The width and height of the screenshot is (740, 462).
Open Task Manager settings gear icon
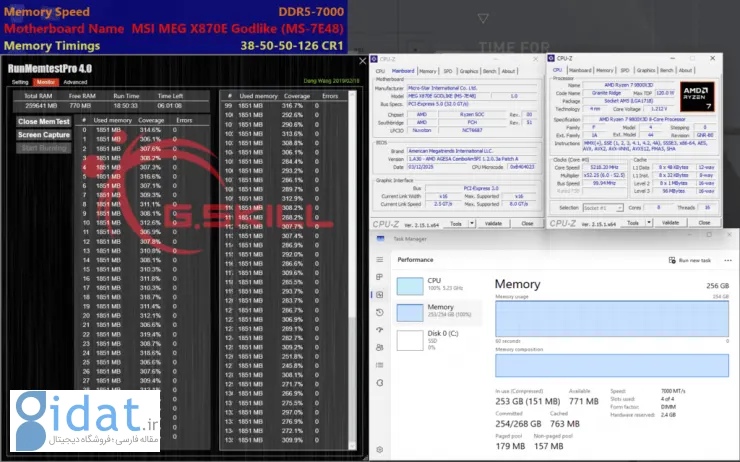[381, 451]
